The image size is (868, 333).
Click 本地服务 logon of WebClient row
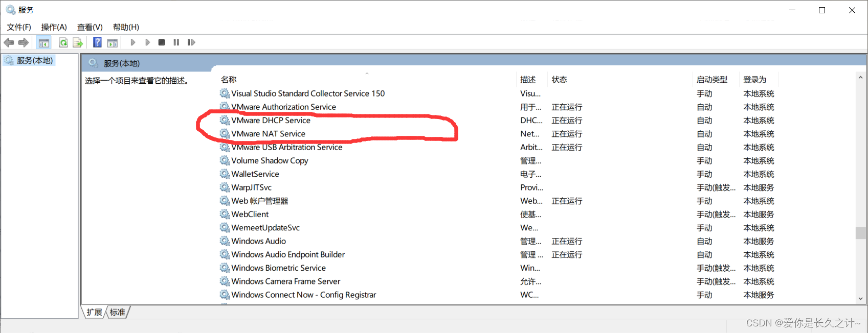[759, 215]
